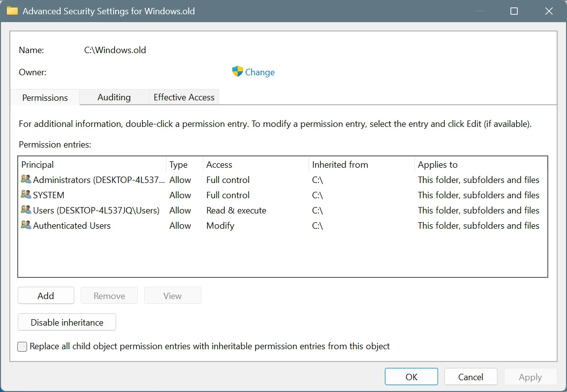The image size is (567, 392).
Task: Click the Users group principal icon
Action: tap(26, 209)
